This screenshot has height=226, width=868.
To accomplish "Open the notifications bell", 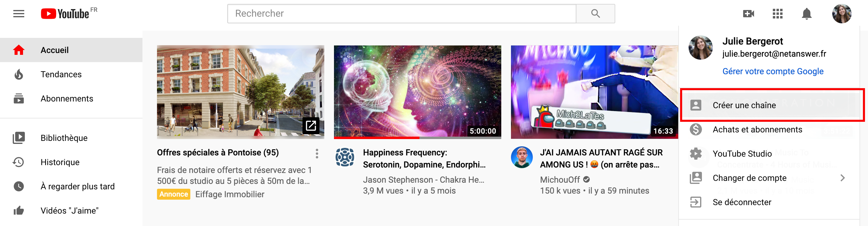I will [806, 14].
